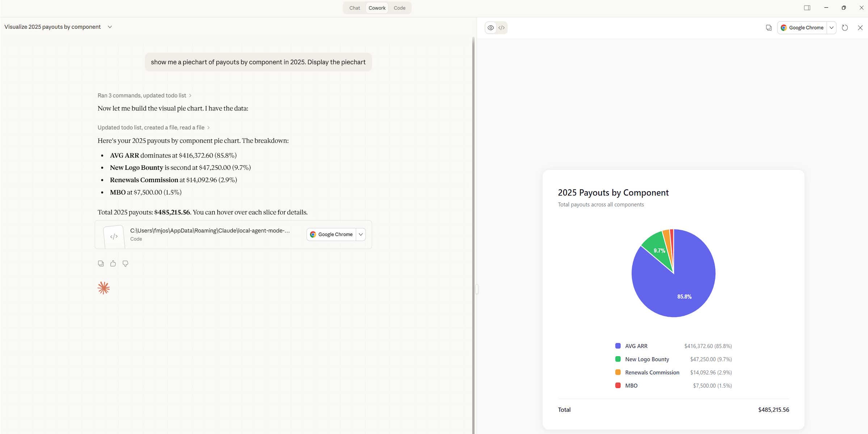Close the preview panel
This screenshot has width=868, height=434.
click(x=860, y=28)
